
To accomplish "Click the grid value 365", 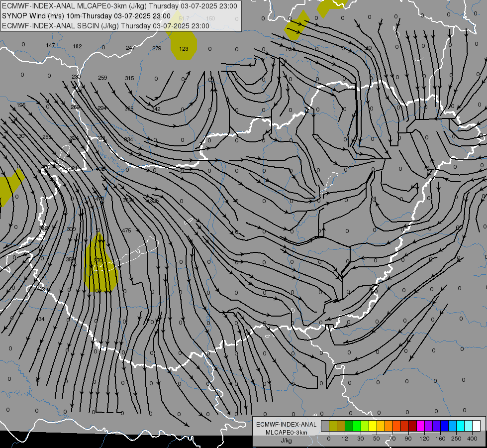I will click(x=129, y=109).
